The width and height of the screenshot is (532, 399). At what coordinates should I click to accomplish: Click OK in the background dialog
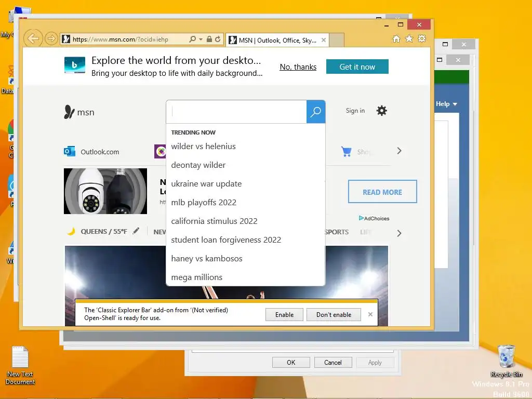point(291,362)
